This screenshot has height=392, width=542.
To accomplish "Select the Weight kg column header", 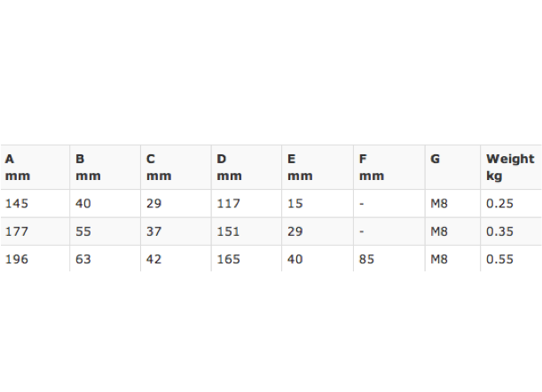I will point(511,168).
